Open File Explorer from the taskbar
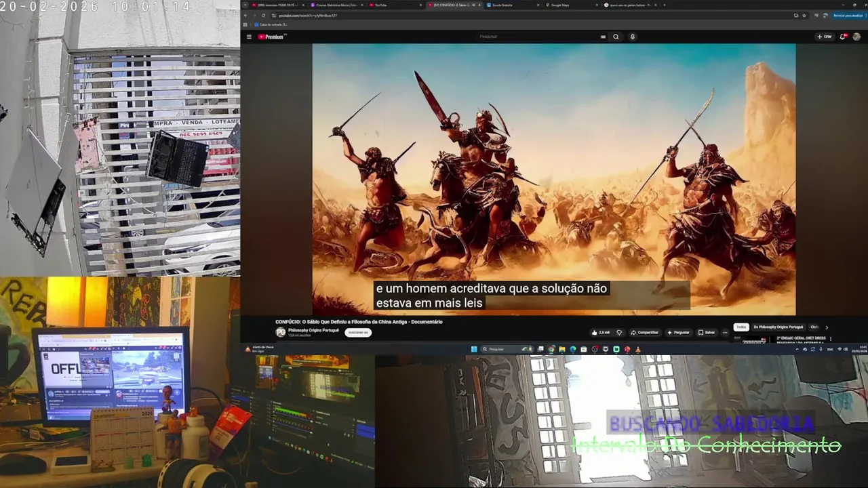The height and width of the screenshot is (488, 868). tap(562, 349)
